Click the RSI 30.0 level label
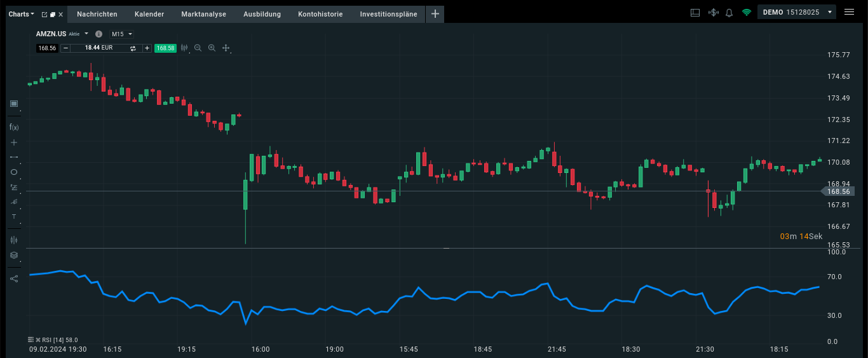868x358 pixels. 834,315
